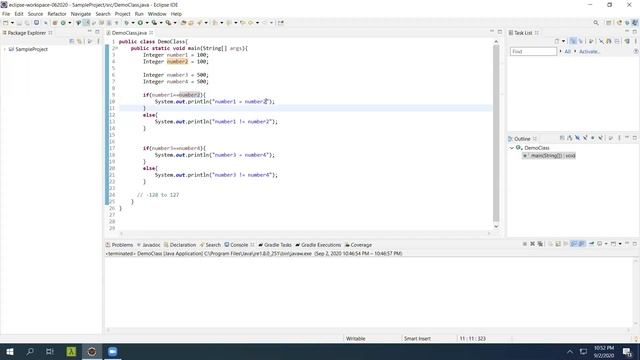Open the Navigate menu
Viewport: 640px width, 360px height.
pos(81,14)
